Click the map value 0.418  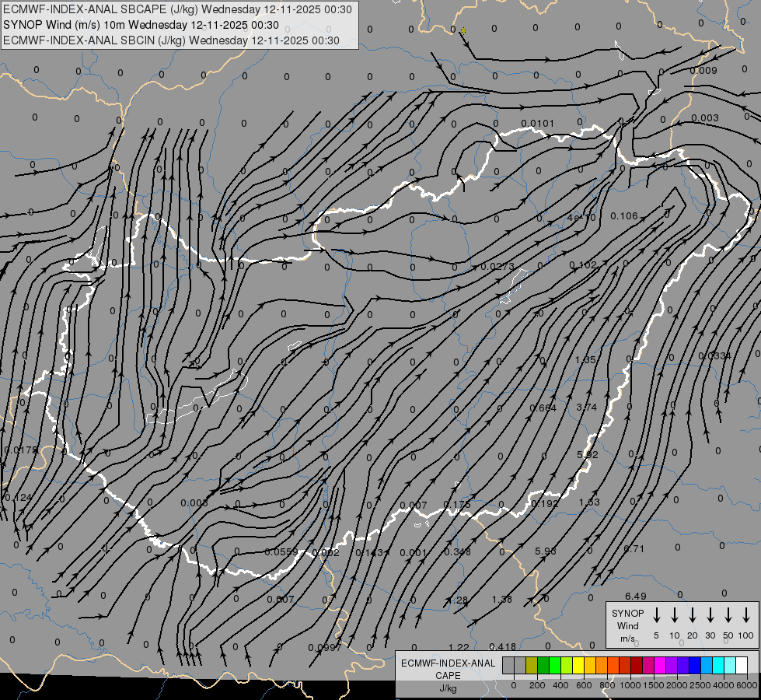[x=502, y=646]
